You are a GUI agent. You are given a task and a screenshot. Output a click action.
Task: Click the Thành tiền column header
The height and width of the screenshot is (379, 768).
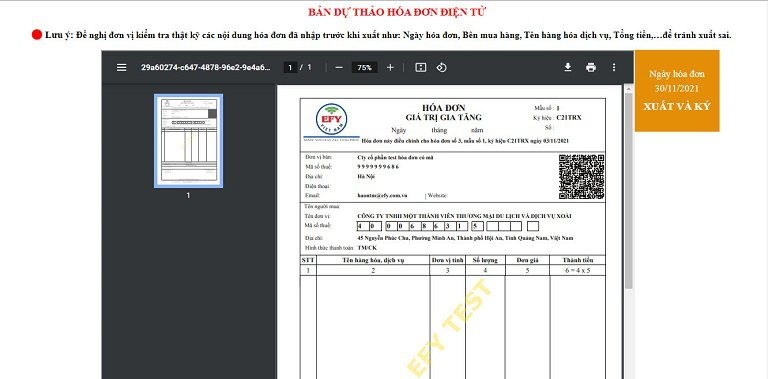[577, 260]
